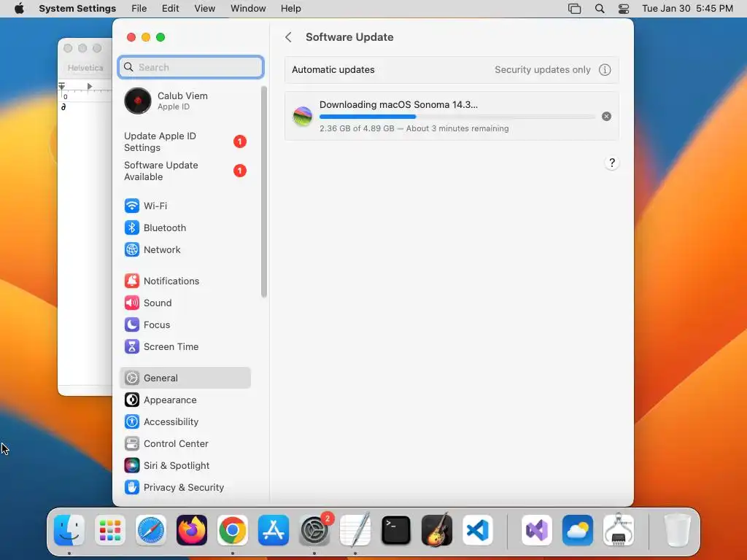Launch Google Chrome from the Dock
Image resolution: width=747 pixels, height=560 pixels.
pyautogui.click(x=233, y=530)
